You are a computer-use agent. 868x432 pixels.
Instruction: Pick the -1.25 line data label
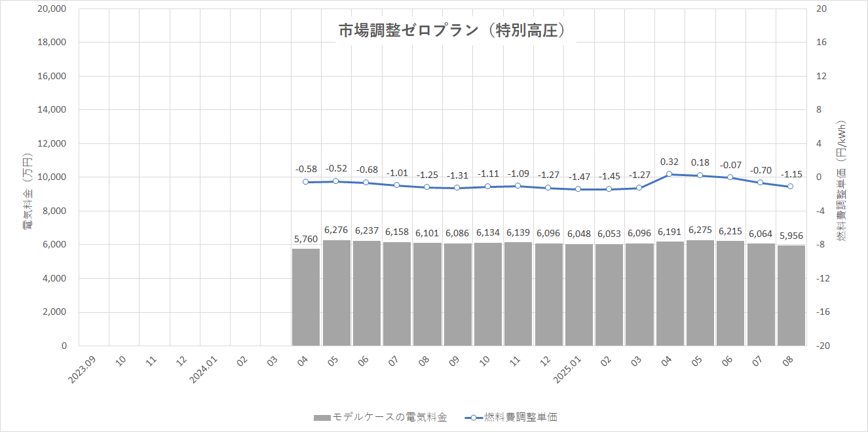(427, 175)
